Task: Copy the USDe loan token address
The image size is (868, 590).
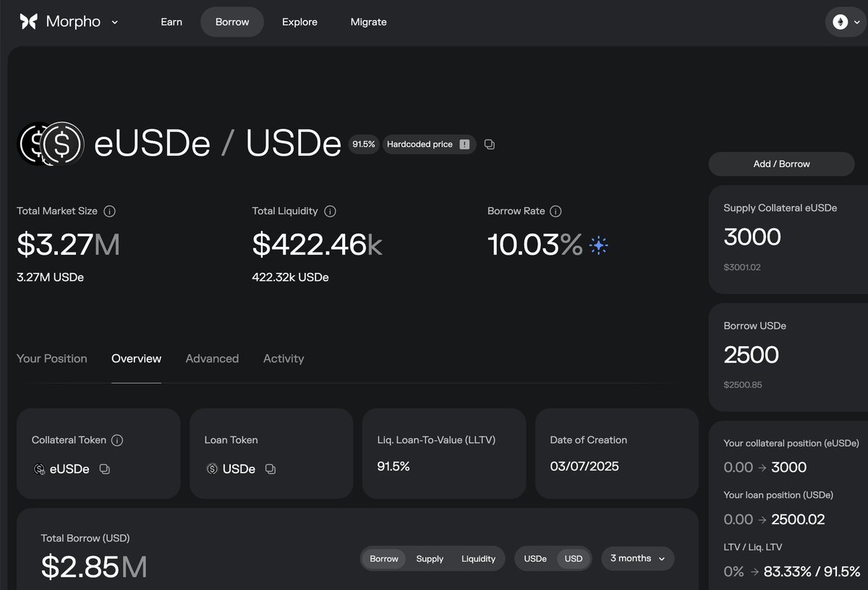Action: point(271,469)
